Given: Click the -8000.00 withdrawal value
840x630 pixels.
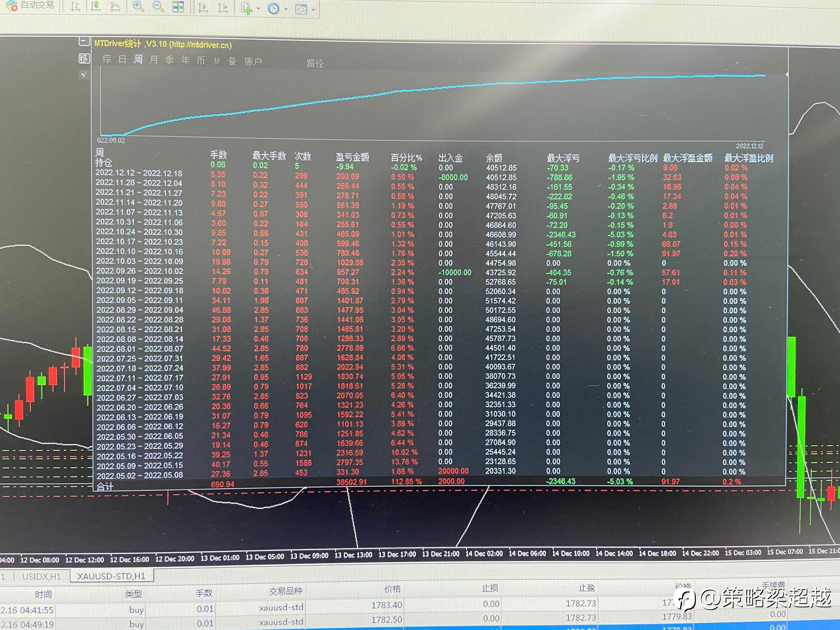Looking at the screenshot, I should (453, 177).
